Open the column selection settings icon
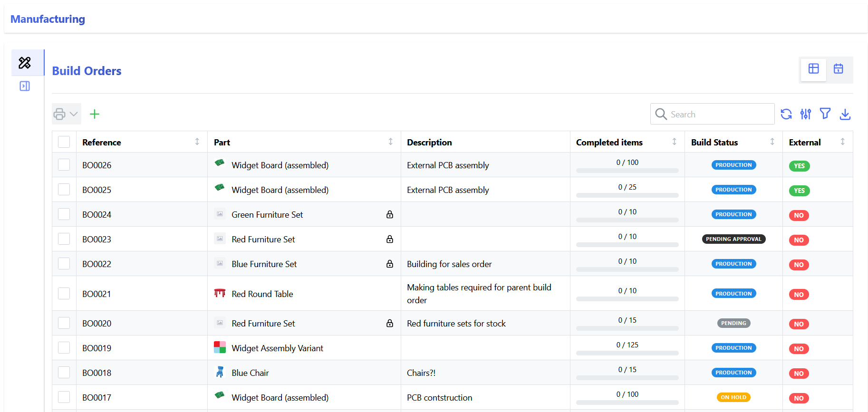The image size is (868, 412). 806,114
